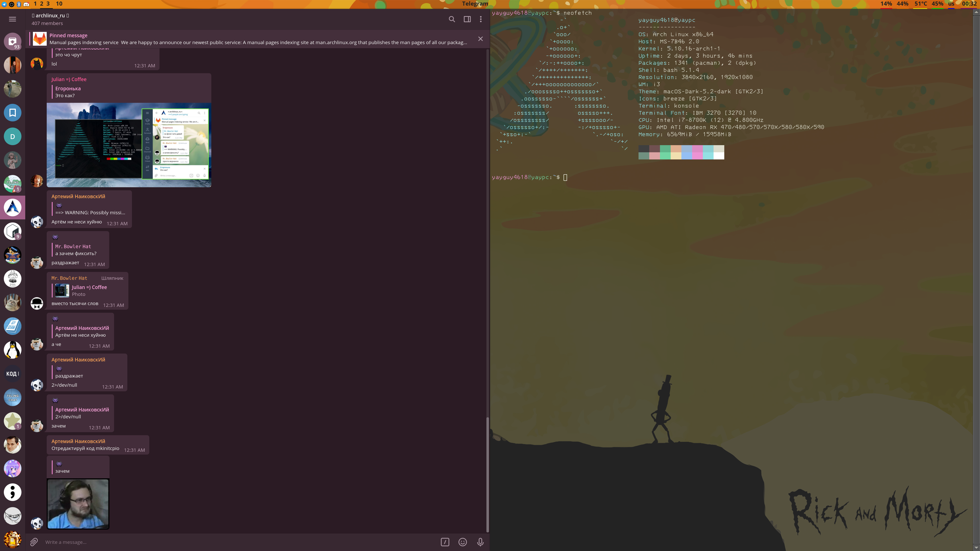Open the curly-haired avatar beside the photo
This screenshot has height=551, width=980.
point(37,181)
